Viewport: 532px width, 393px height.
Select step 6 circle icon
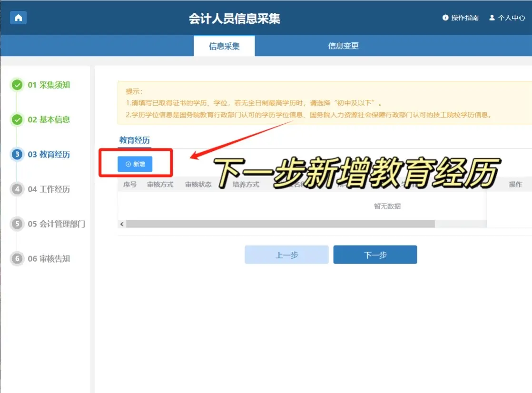[17, 259]
